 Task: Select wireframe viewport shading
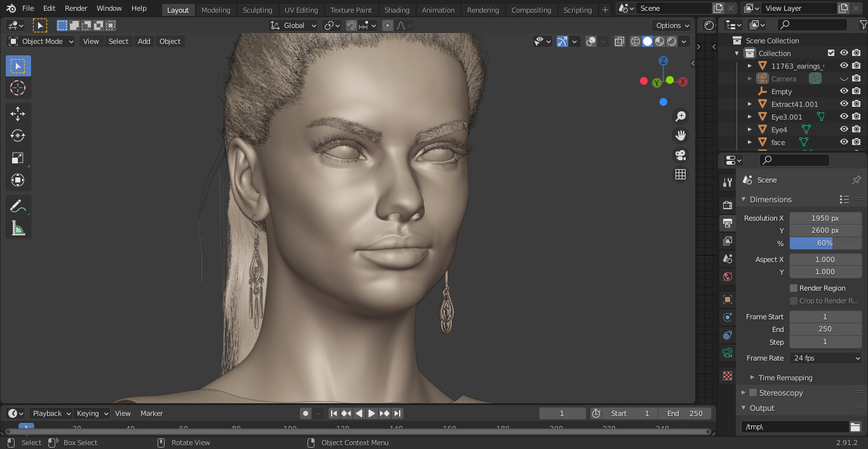click(635, 41)
